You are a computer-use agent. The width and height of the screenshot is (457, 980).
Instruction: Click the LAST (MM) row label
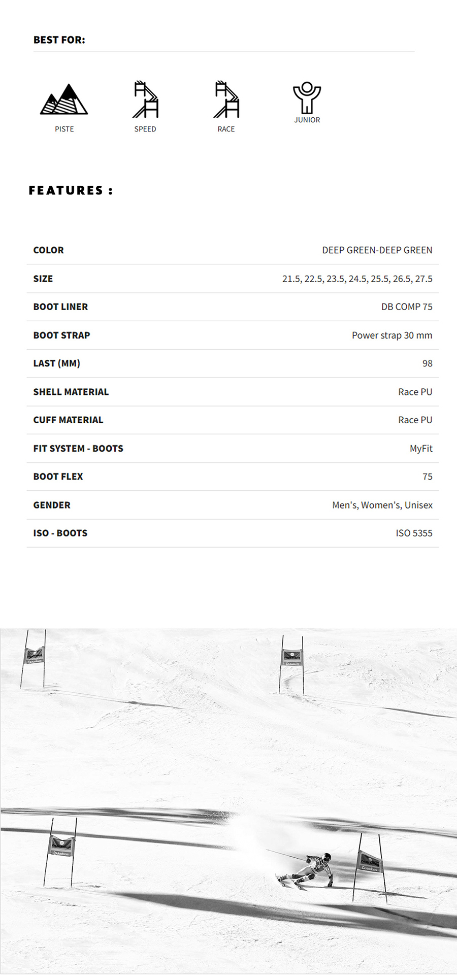[57, 363]
